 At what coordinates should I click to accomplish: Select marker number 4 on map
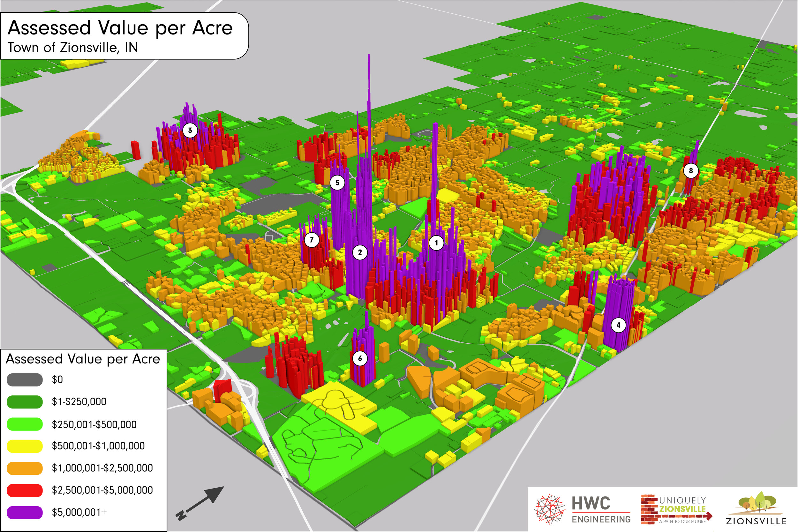pos(618,326)
